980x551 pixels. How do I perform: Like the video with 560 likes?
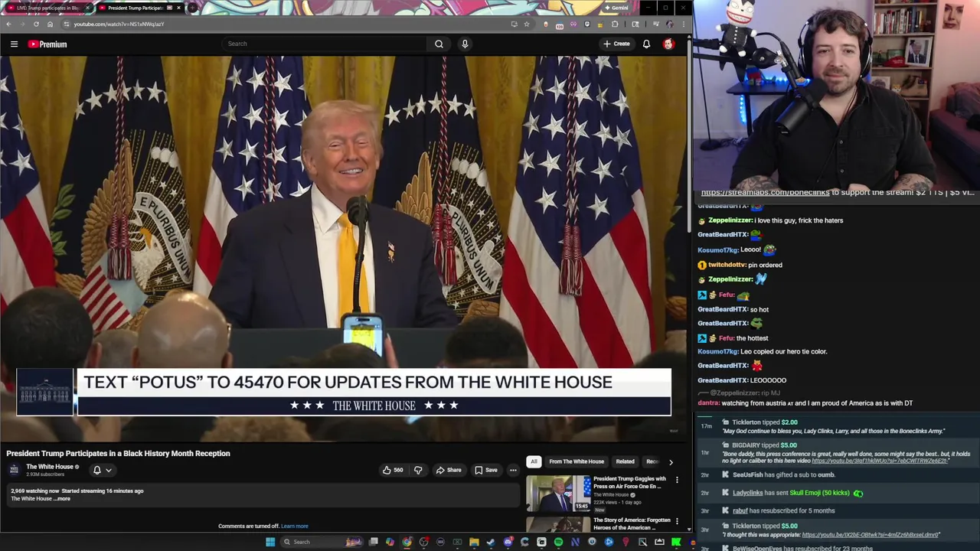393,470
